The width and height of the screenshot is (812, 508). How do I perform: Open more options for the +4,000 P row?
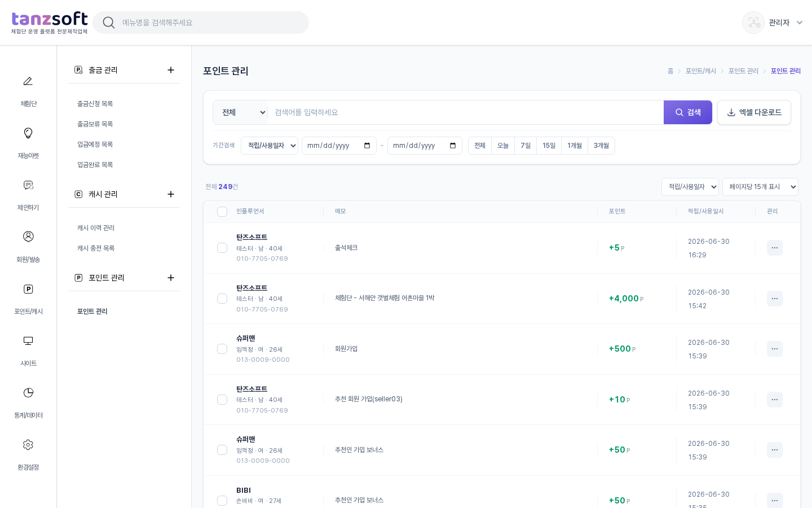coord(774,299)
